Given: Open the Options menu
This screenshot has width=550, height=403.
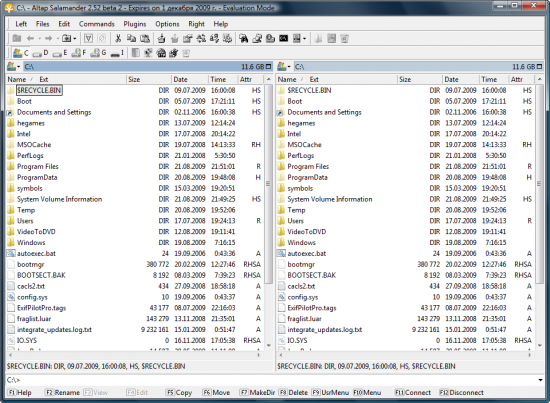Looking at the screenshot, I should point(167,24).
